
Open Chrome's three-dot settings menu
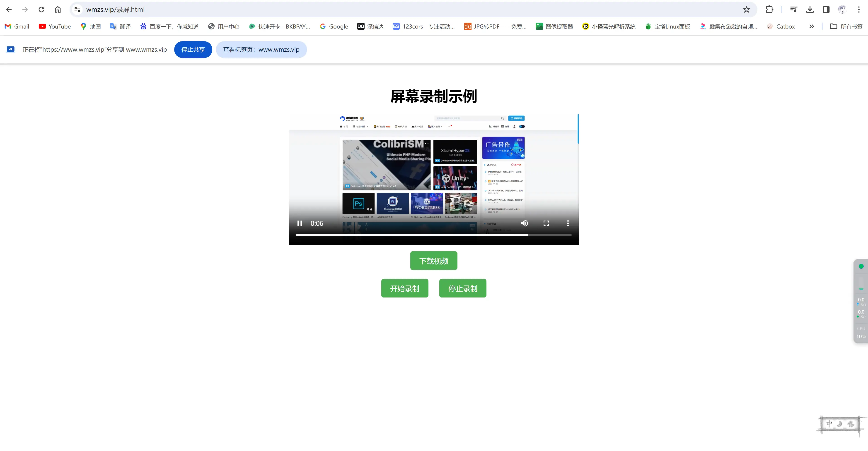tap(859, 9)
